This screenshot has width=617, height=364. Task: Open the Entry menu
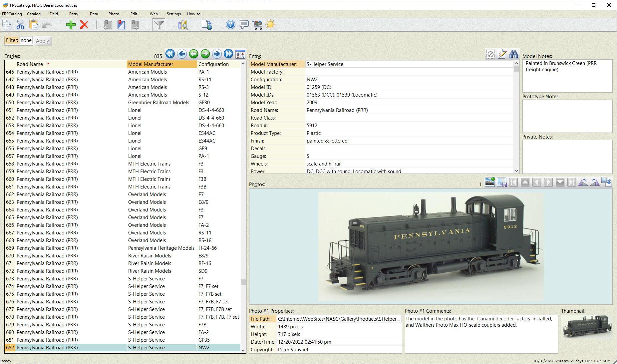74,14
